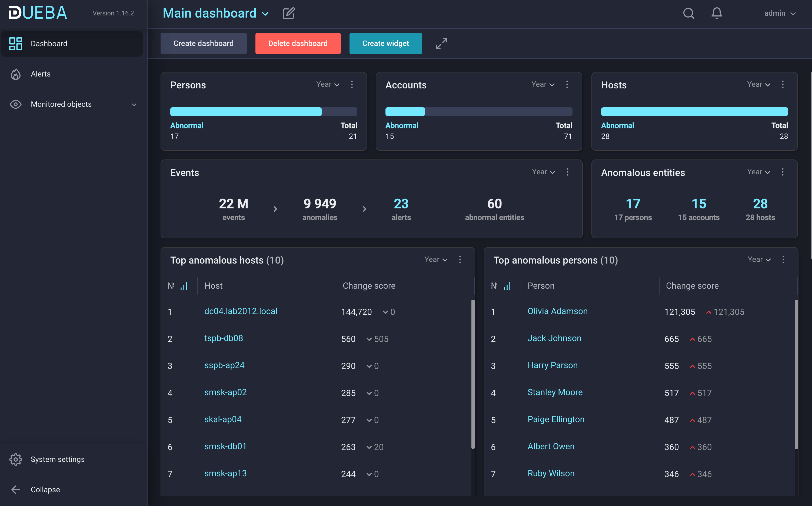This screenshot has width=812, height=506.
Task: Click the search magnifier icon
Action: pyautogui.click(x=688, y=14)
